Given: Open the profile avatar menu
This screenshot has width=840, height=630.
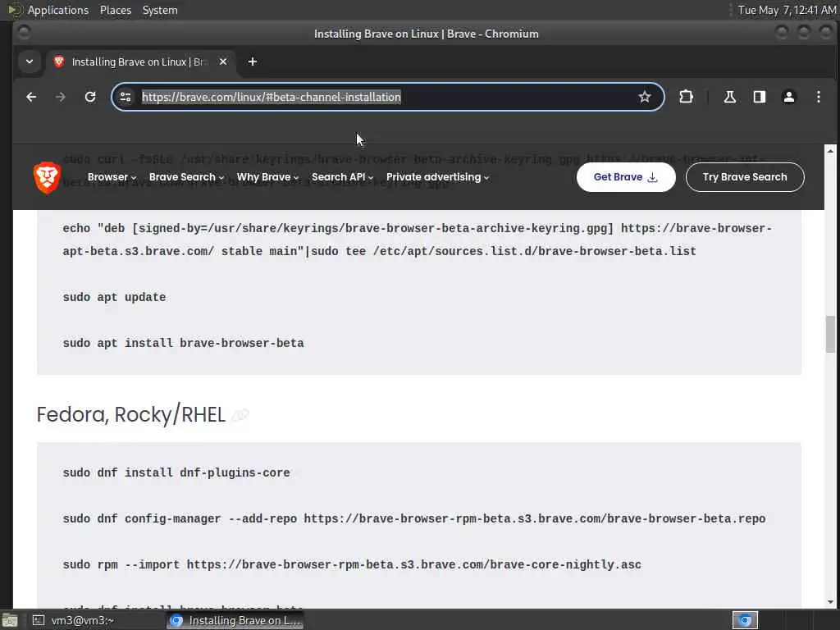Looking at the screenshot, I should [x=788, y=97].
